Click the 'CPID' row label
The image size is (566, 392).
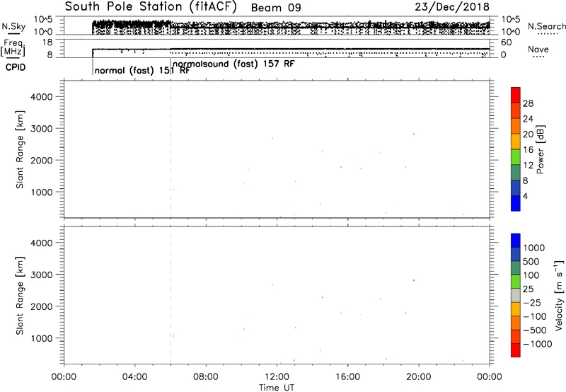[16, 67]
